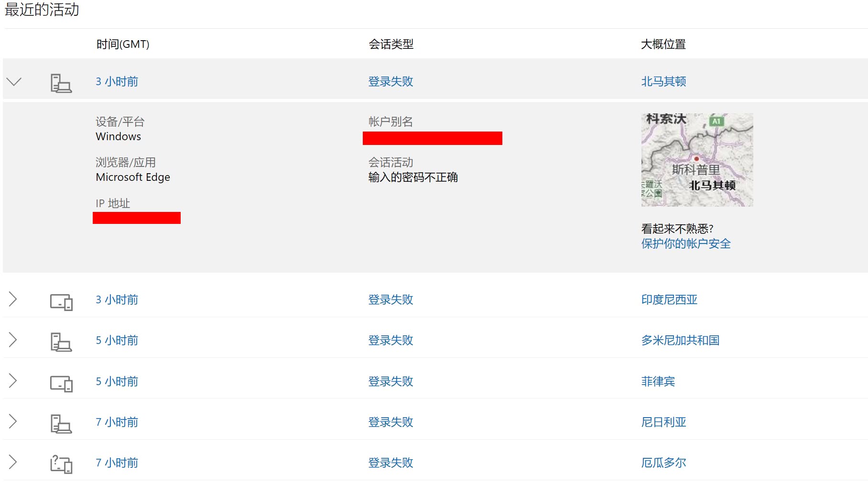Click the mobile devices icon in the Indonesia row
868x487 pixels.
[61, 300]
